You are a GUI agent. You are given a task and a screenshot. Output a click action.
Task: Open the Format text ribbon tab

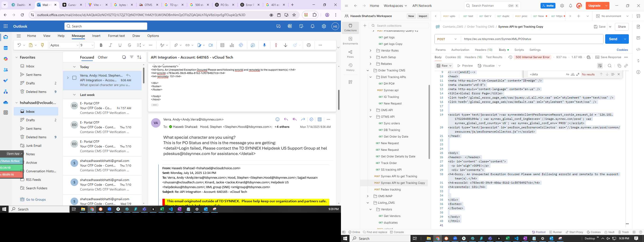116,36
